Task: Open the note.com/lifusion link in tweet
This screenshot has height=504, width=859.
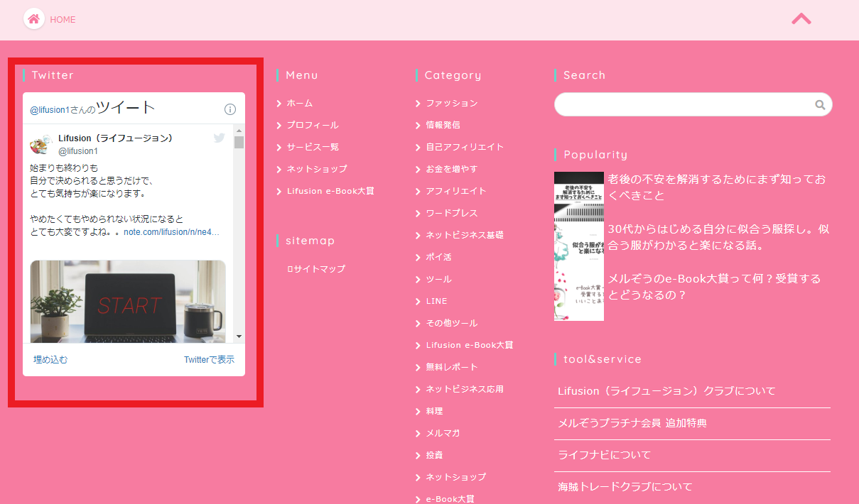Action: coord(172,232)
